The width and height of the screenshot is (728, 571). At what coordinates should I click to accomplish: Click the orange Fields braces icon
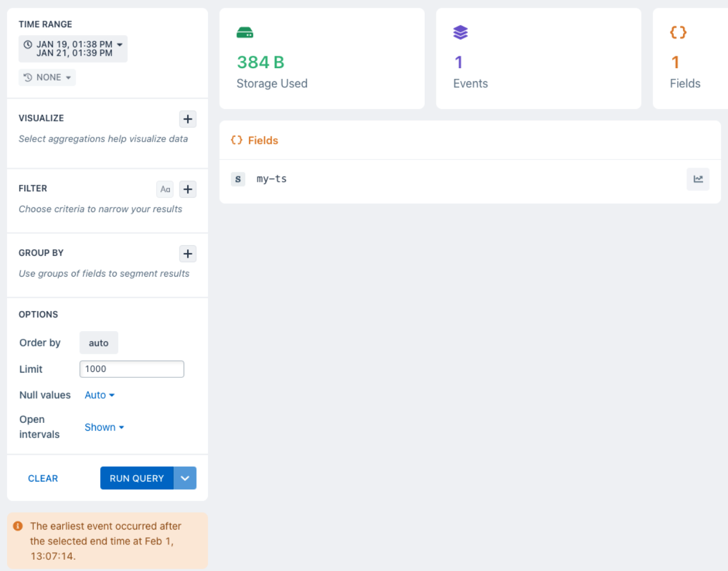click(678, 33)
